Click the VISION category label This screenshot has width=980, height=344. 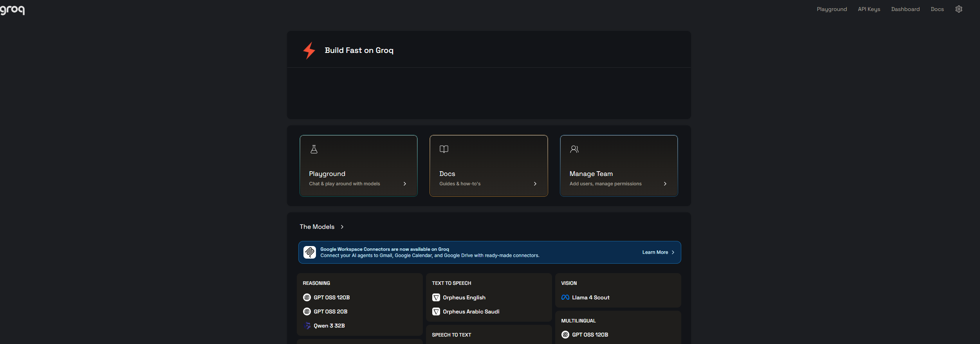click(569, 283)
